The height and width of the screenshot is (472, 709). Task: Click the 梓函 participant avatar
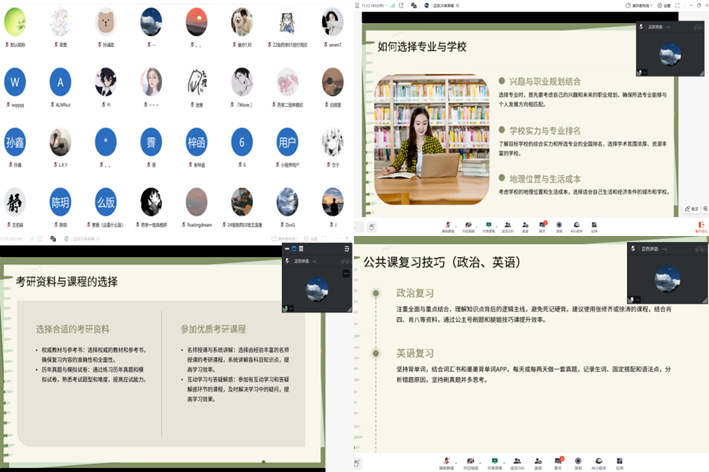pos(197,140)
